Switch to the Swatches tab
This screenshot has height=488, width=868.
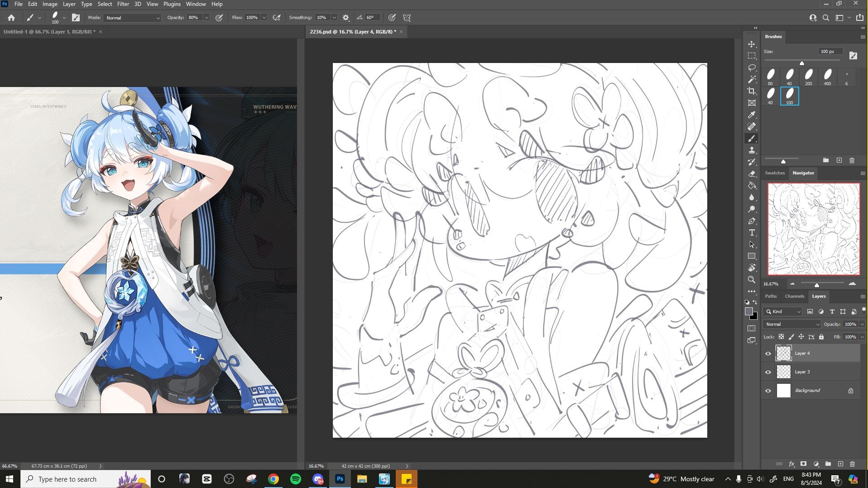775,173
